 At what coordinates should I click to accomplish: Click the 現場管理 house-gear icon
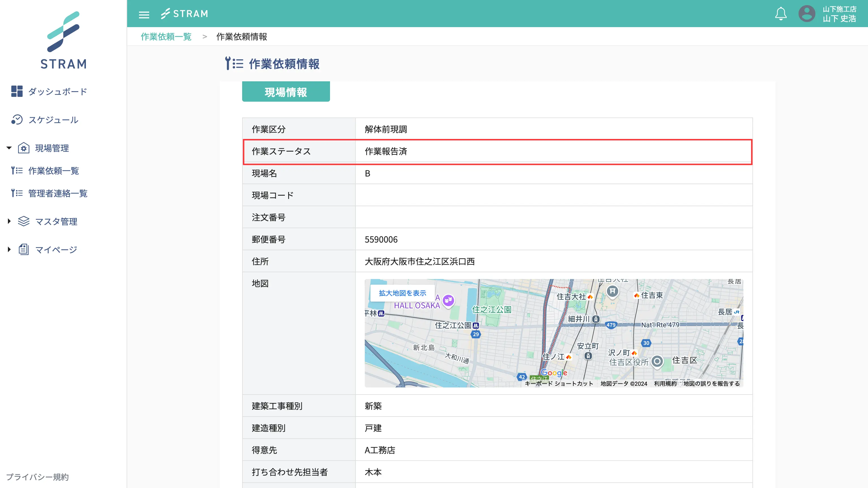(23, 148)
